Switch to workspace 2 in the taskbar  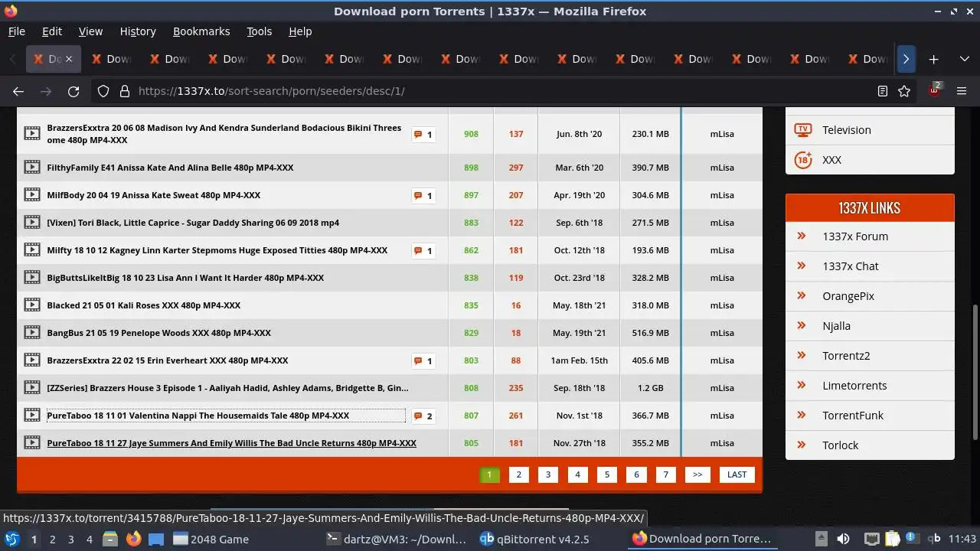coord(53,539)
